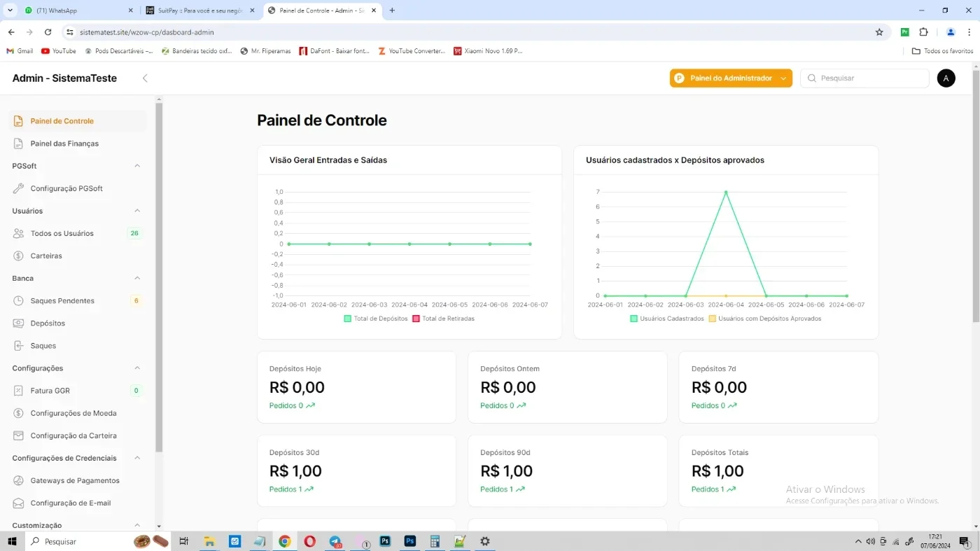The height and width of the screenshot is (551, 980).
Task: Toggle Usuários Cadastrados legend series
Action: [667, 319]
